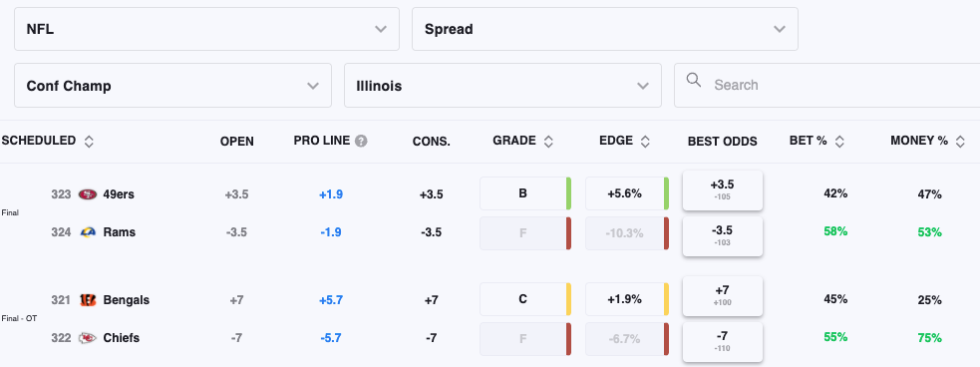
Task: Focus the Search input field
Action: (x=826, y=85)
